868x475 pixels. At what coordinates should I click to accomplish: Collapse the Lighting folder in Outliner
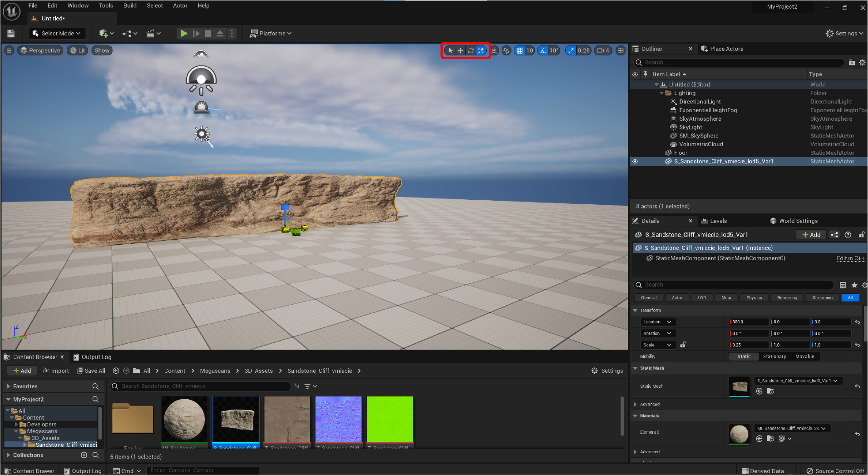[662, 93]
